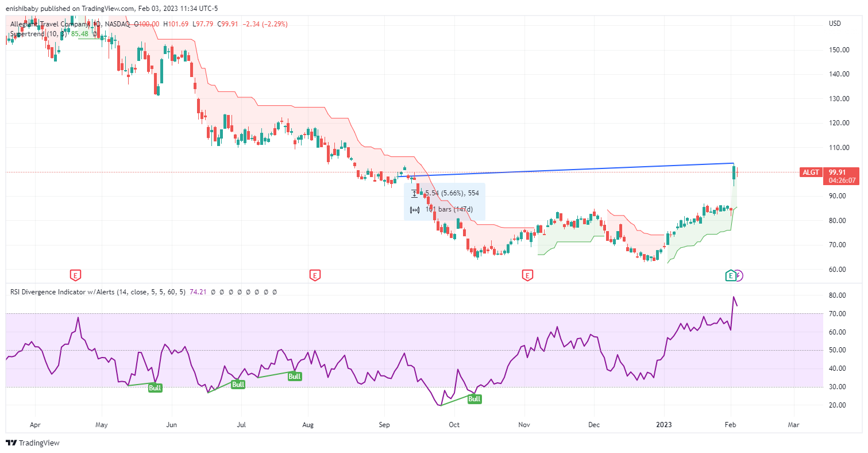Image resolution: width=868 pixels, height=453 pixels.
Task: Click the red ALGT price tag
Action: (811, 172)
